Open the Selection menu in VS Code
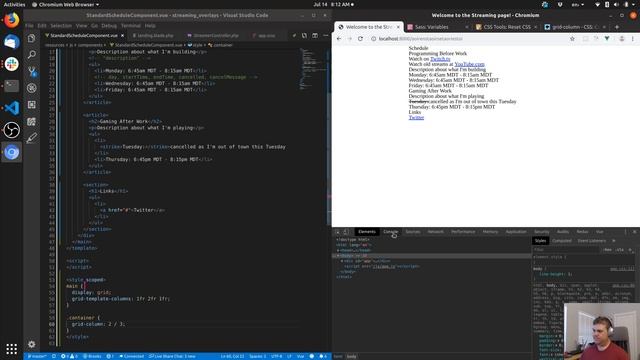The width and height of the screenshot is (640, 360). point(61,26)
